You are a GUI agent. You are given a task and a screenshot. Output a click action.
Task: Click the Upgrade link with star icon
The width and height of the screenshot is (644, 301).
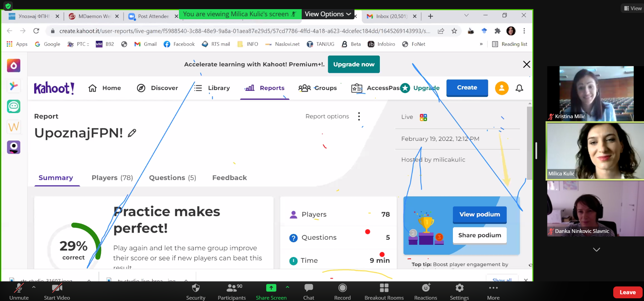[x=420, y=88]
